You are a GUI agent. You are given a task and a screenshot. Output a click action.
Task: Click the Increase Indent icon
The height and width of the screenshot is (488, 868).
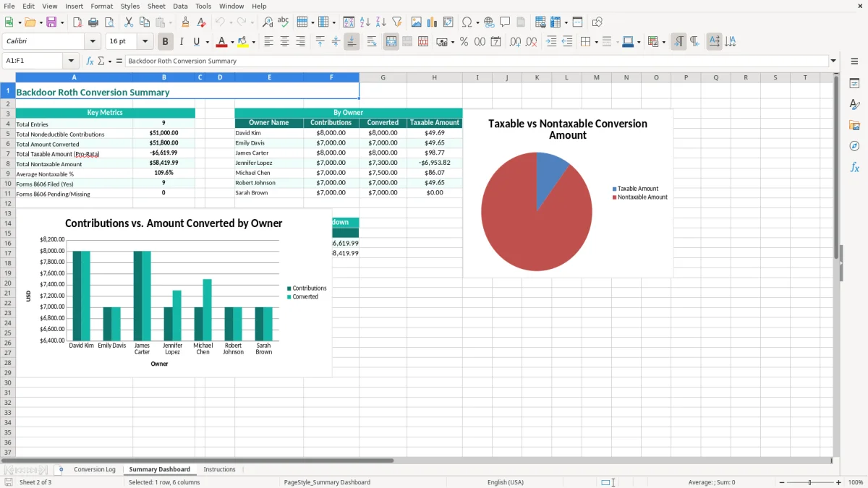coord(551,42)
